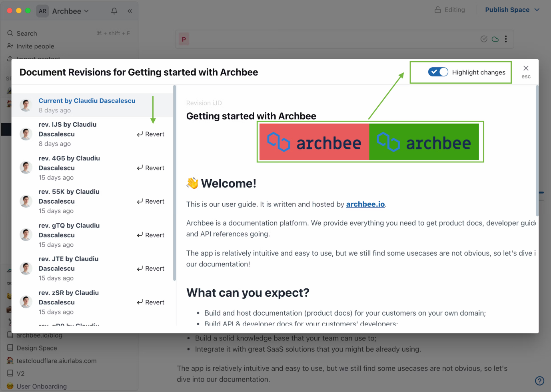Screen dimensions: 551x392
Task: Click the checkmark status icon
Action: pyautogui.click(x=483, y=39)
